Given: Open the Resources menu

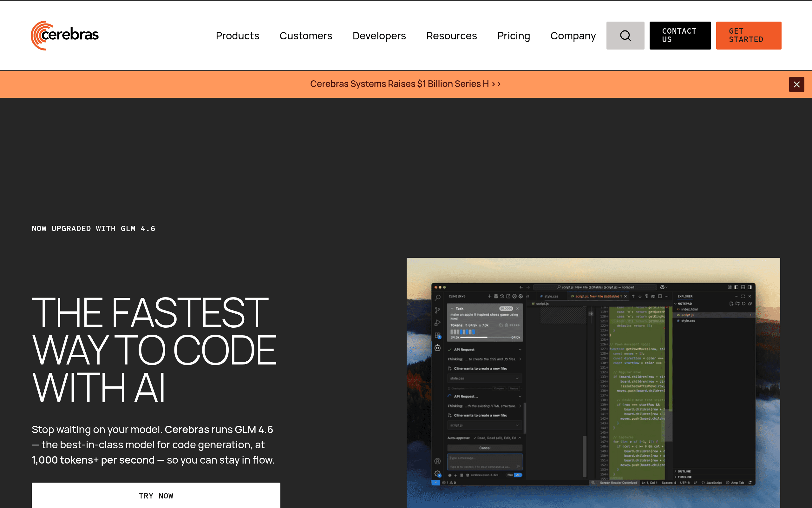Looking at the screenshot, I should coord(452,36).
